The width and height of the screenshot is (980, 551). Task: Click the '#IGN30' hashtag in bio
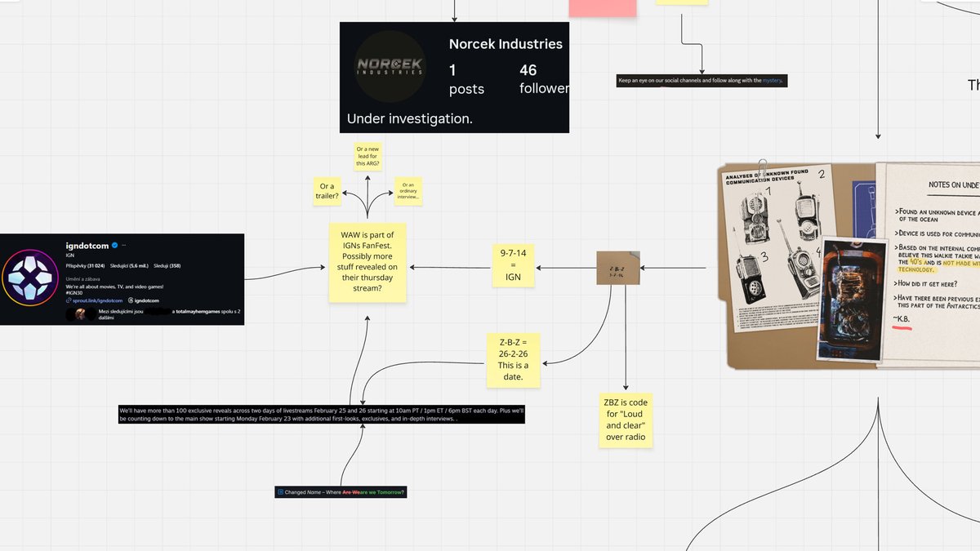(x=74, y=292)
